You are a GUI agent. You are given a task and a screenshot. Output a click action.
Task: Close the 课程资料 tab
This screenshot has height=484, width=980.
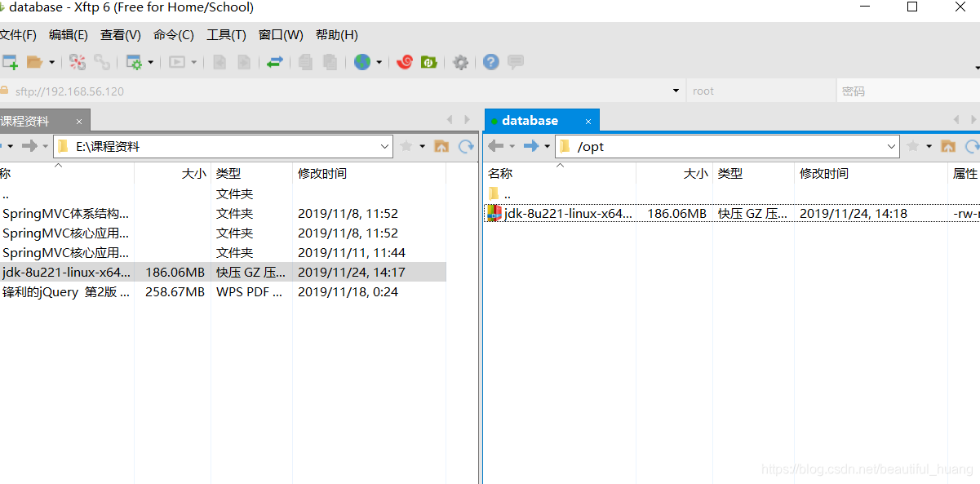(79, 122)
